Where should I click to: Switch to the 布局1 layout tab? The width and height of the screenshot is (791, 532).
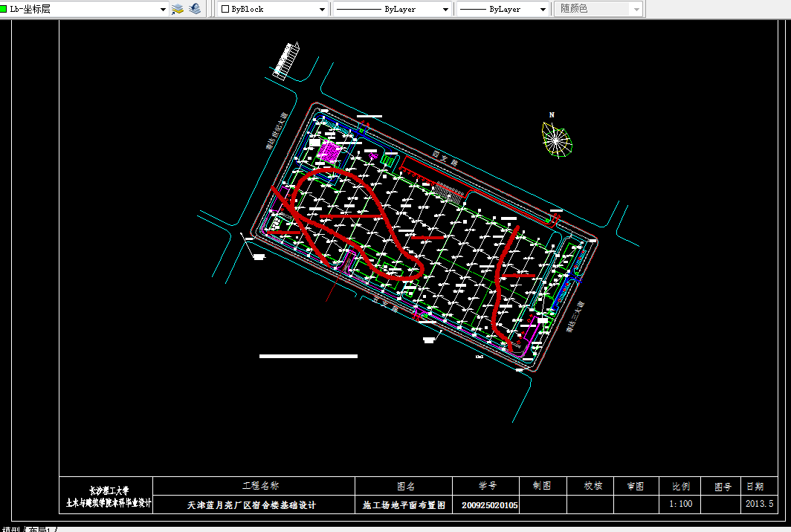[40, 530]
